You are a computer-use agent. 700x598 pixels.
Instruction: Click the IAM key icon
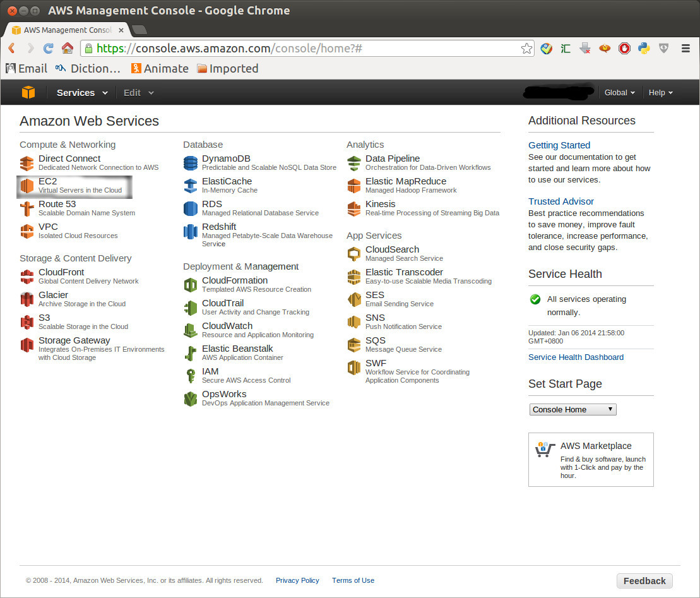(190, 376)
